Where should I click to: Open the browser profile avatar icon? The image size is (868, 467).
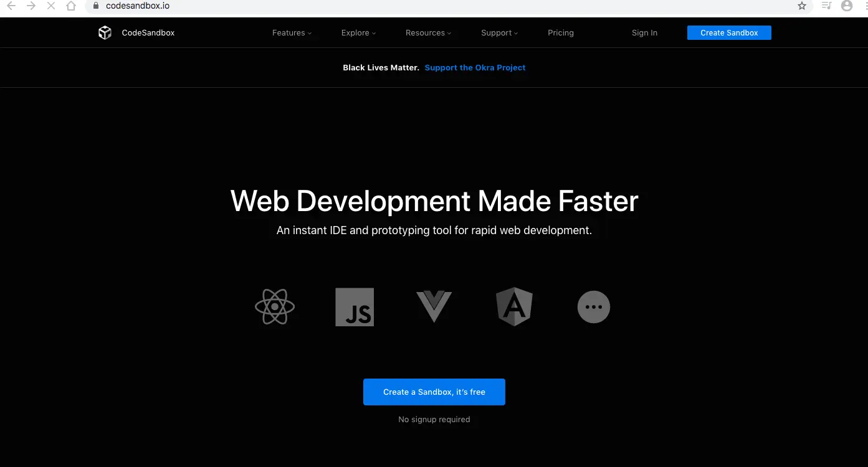(x=846, y=6)
